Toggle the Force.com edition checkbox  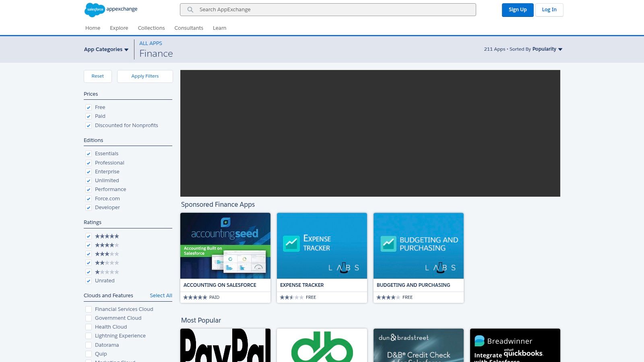(89, 199)
